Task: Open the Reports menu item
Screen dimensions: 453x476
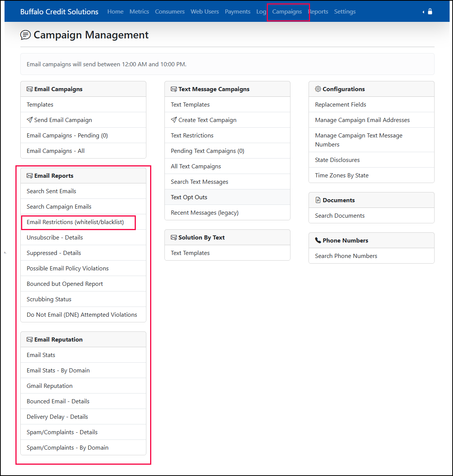Action: pyautogui.click(x=318, y=12)
